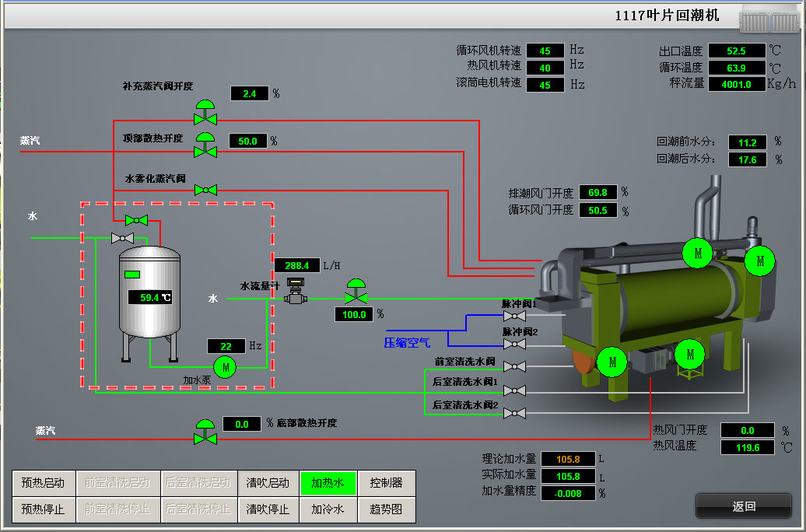Open the 控制器 controller page
The height and width of the screenshot is (532, 806).
click(x=386, y=483)
